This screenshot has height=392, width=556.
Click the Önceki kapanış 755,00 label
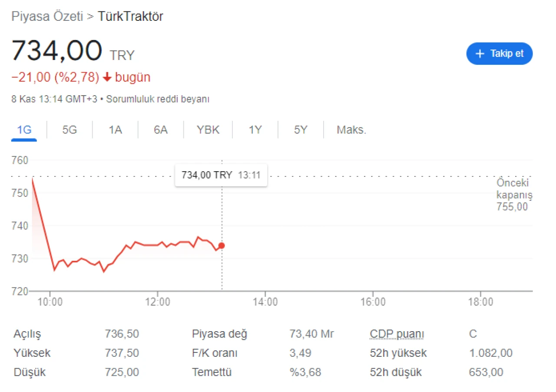[514, 195]
